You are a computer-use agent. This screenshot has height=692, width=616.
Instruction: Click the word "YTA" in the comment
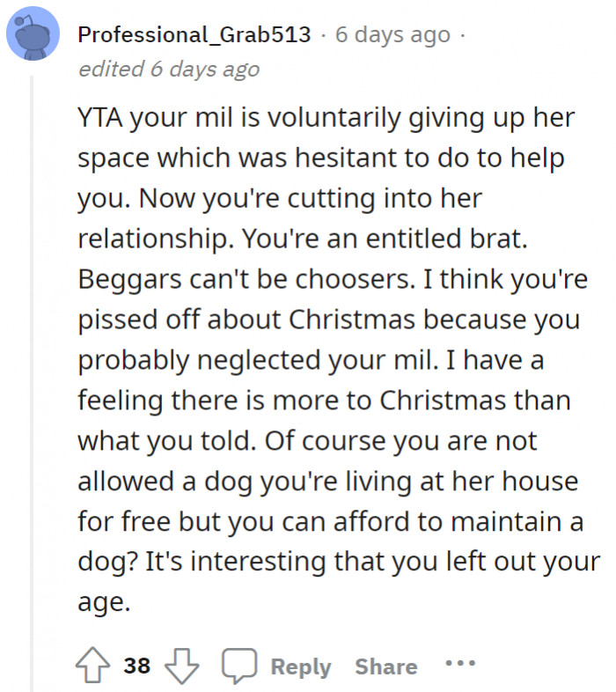pyautogui.click(x=100, y=118)
